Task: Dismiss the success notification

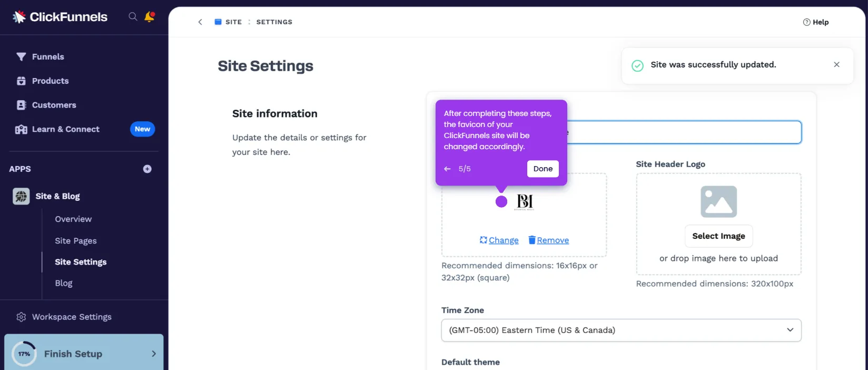Action: tap(836, 64)
